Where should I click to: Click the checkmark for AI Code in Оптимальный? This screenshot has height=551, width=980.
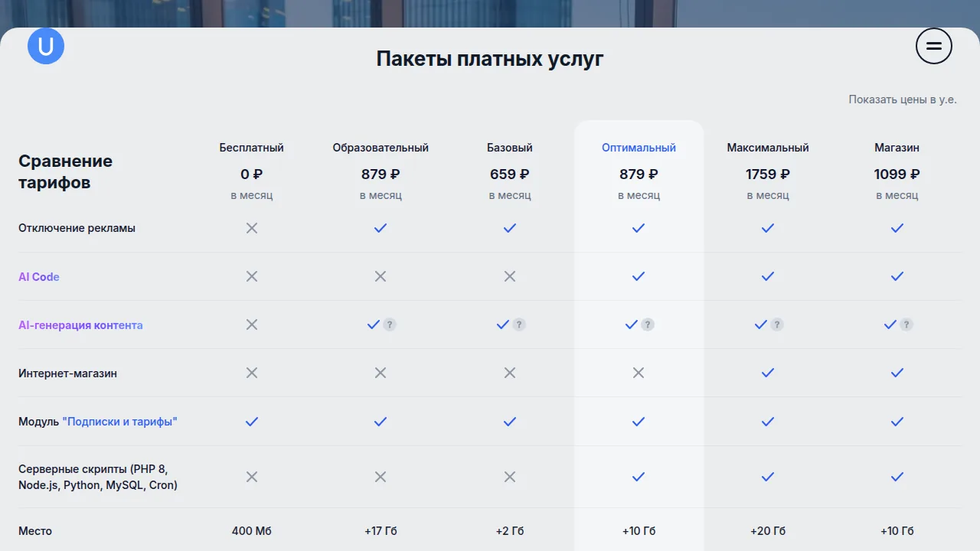coord(639,276)
